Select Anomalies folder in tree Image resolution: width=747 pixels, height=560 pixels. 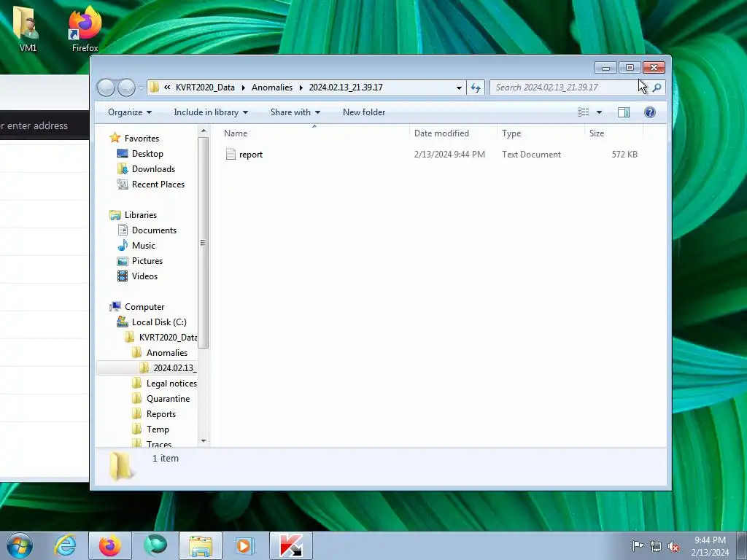[166, 353]
